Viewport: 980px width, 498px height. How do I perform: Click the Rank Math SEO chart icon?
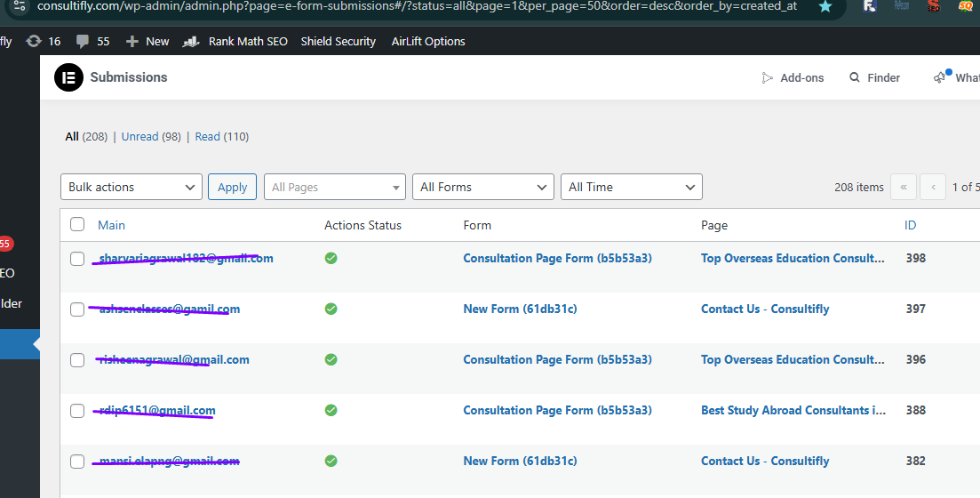191,41
